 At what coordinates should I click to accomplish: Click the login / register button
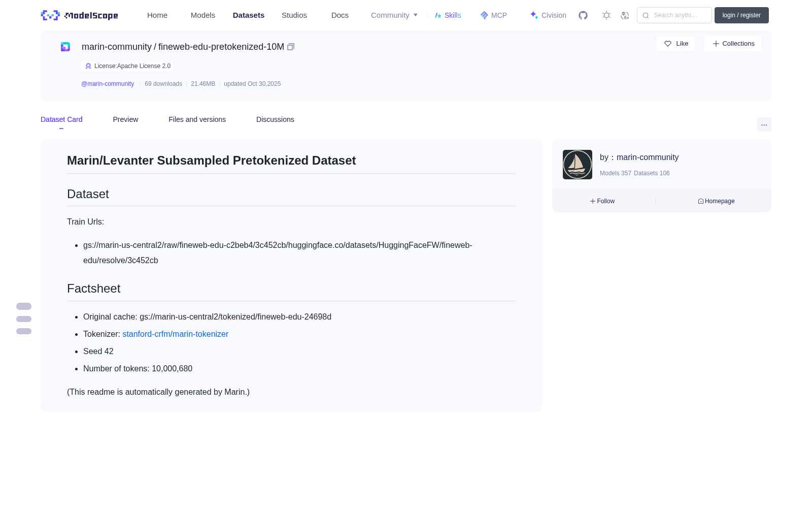click(x=741, y=15)
